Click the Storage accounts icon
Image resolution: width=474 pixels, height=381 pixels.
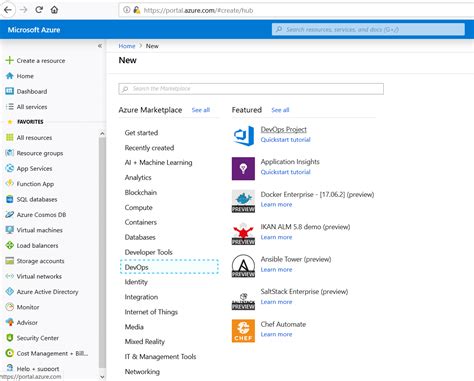[10, 261]
